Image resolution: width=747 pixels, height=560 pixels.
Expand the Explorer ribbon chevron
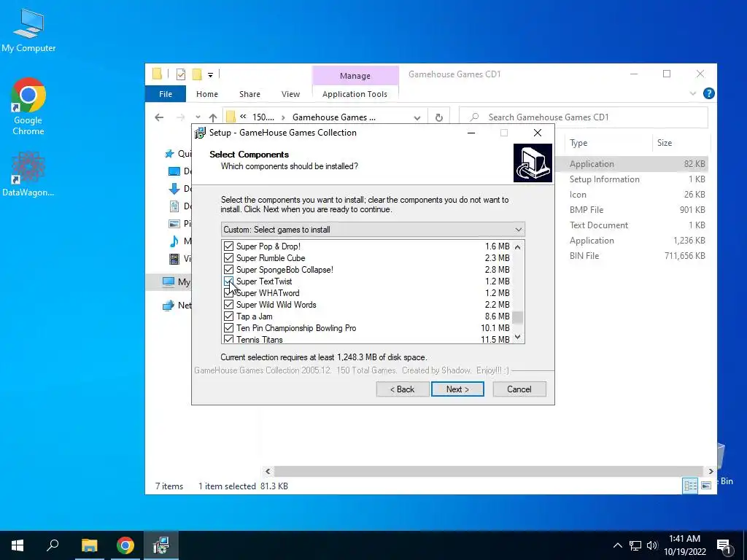click(x=693, y=94)
